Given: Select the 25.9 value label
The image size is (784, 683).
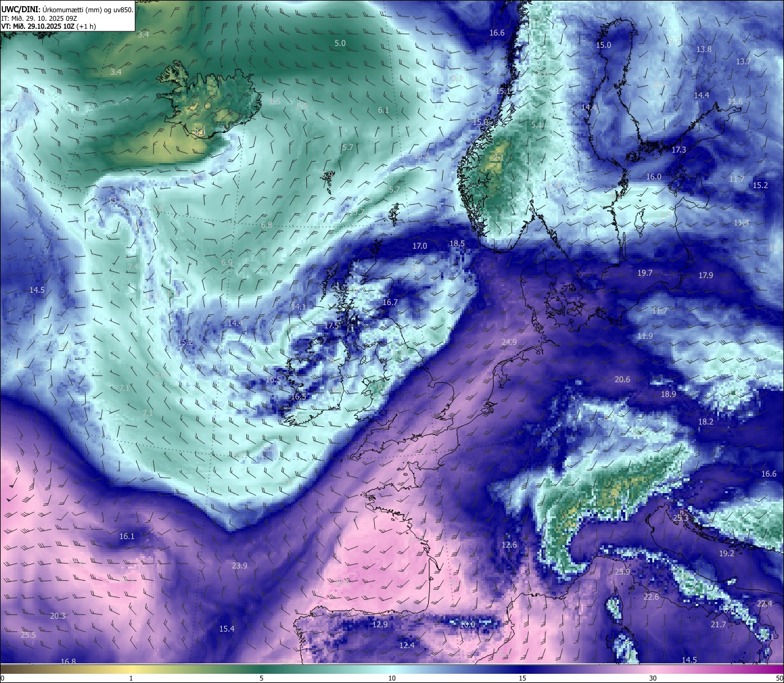Looking at the screenshot, I should point(622,572).
